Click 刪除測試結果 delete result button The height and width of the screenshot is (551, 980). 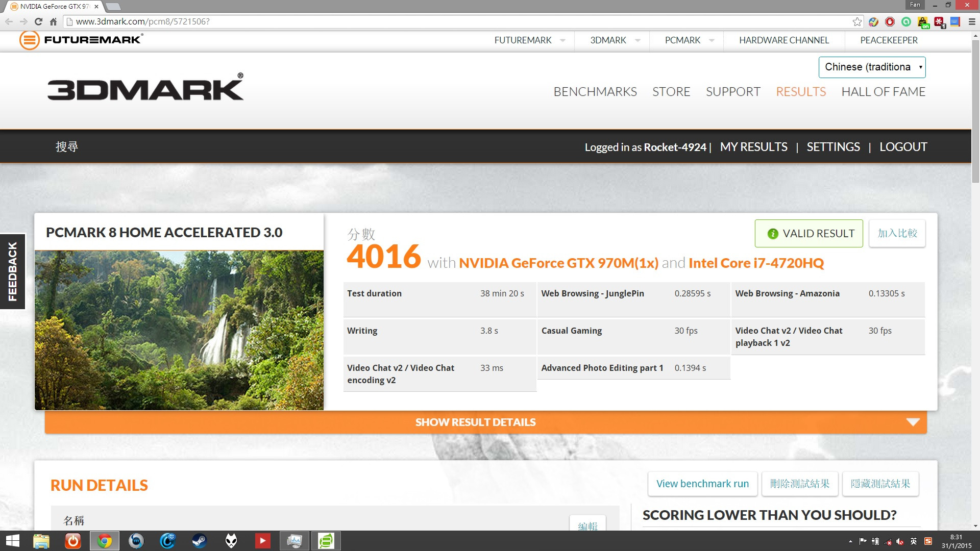click(800, 484)
